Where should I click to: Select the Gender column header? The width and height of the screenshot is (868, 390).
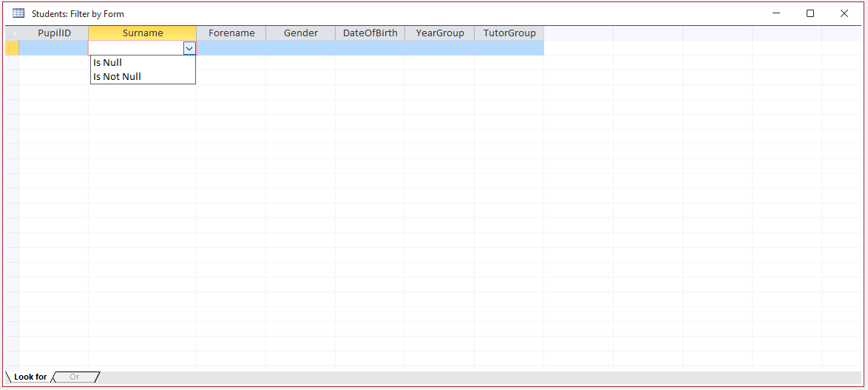click(301, 33)
